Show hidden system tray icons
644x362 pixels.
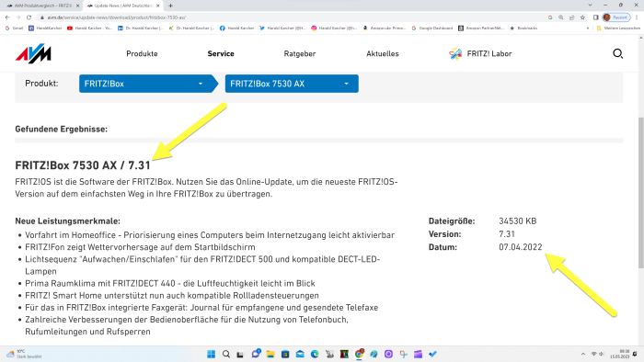pos(582,355)
